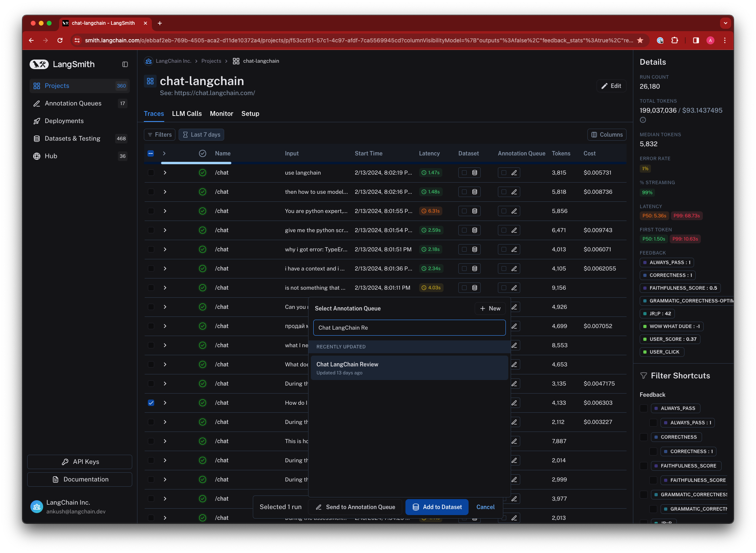Go to Annotation Queues
This screenshot has height=553, width=756.
(80, 103)
